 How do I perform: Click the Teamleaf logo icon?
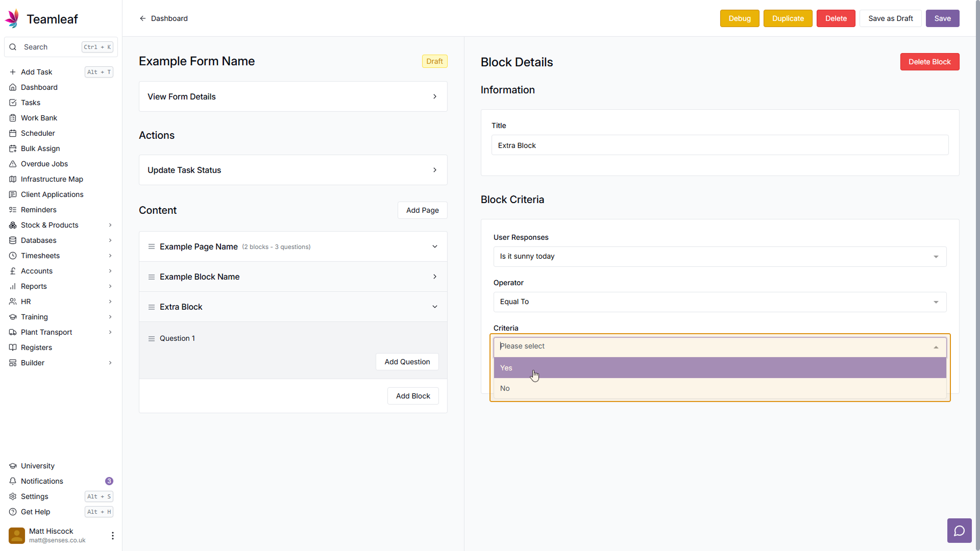[12, 19]
